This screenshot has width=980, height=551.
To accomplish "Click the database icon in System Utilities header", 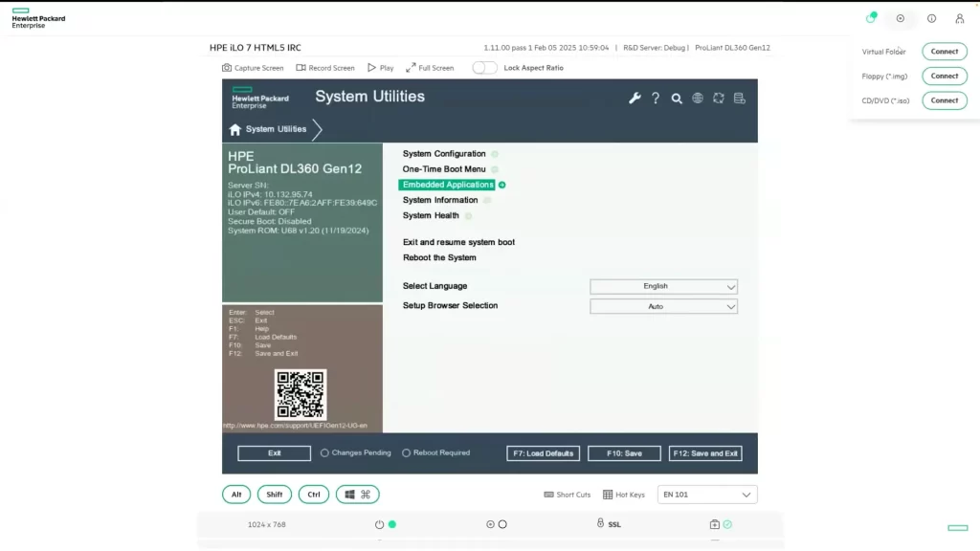I will 740,99.
